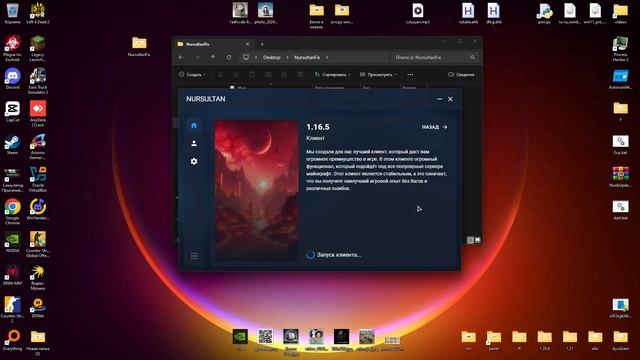Switch Explorer to large thumbnails view icon
Image resolution: width=640 pixels, height=360 pixels.
(478, 240)
